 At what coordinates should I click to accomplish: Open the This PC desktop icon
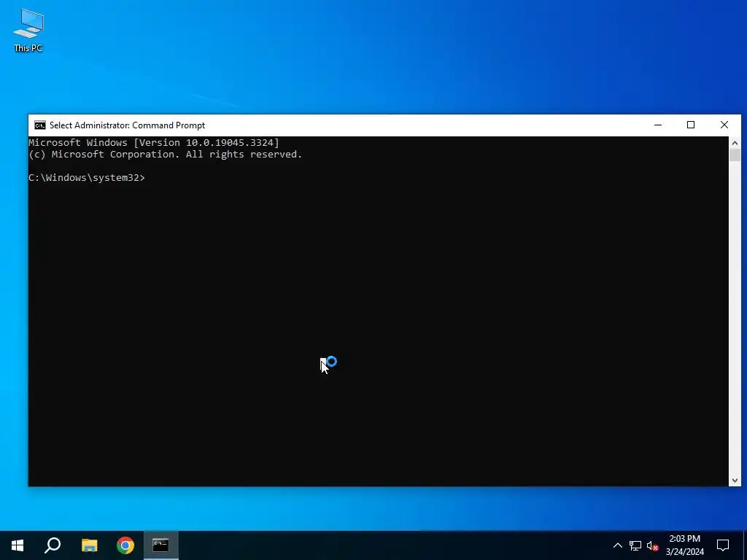(28, 30)
